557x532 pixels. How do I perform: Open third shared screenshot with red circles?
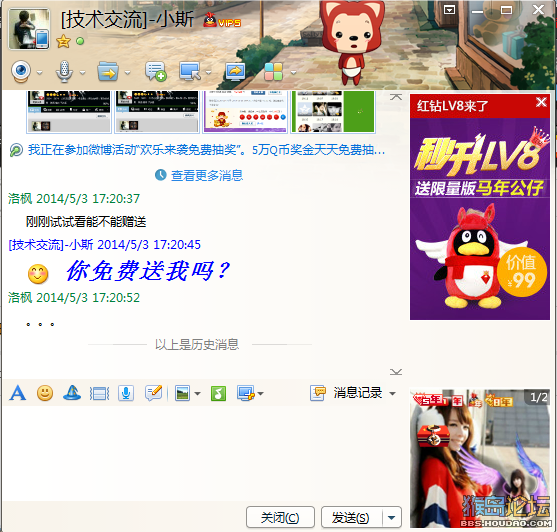pyautogui.click(x=245, y=112)
